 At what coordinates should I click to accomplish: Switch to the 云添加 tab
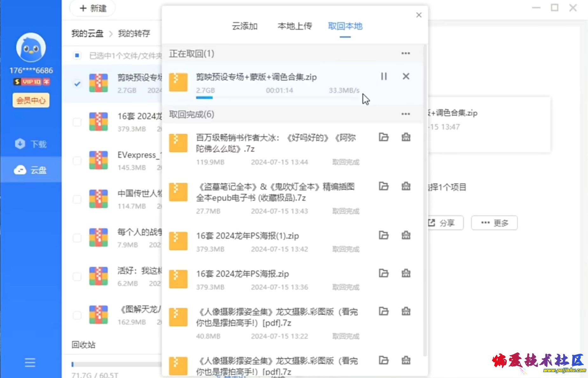click(x=244, y=26)
